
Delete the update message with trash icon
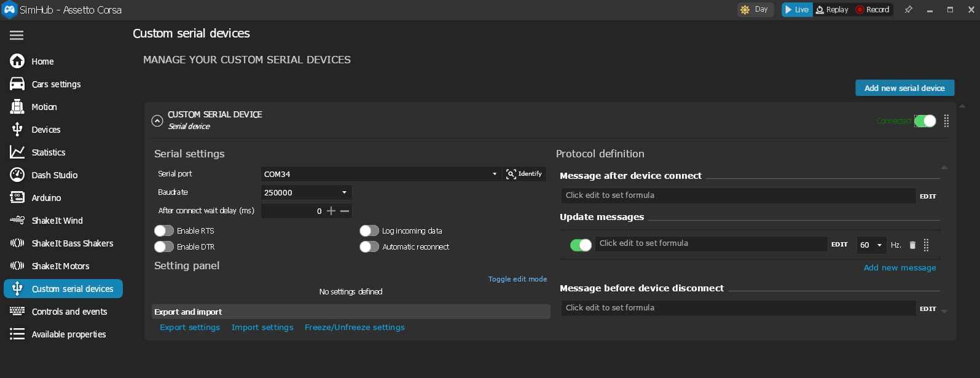[x=912, y=245]
